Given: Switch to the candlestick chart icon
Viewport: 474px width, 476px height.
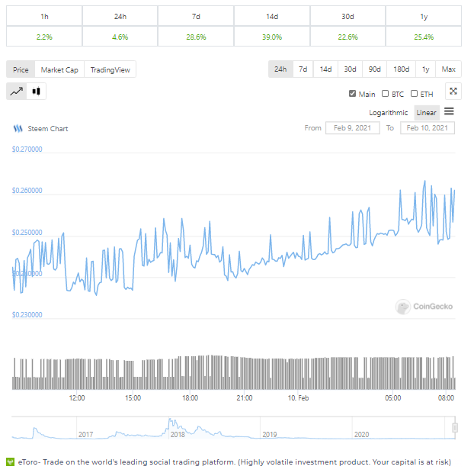Looking at the screenshot, I should pyautogui.click(x=37, y=92).
